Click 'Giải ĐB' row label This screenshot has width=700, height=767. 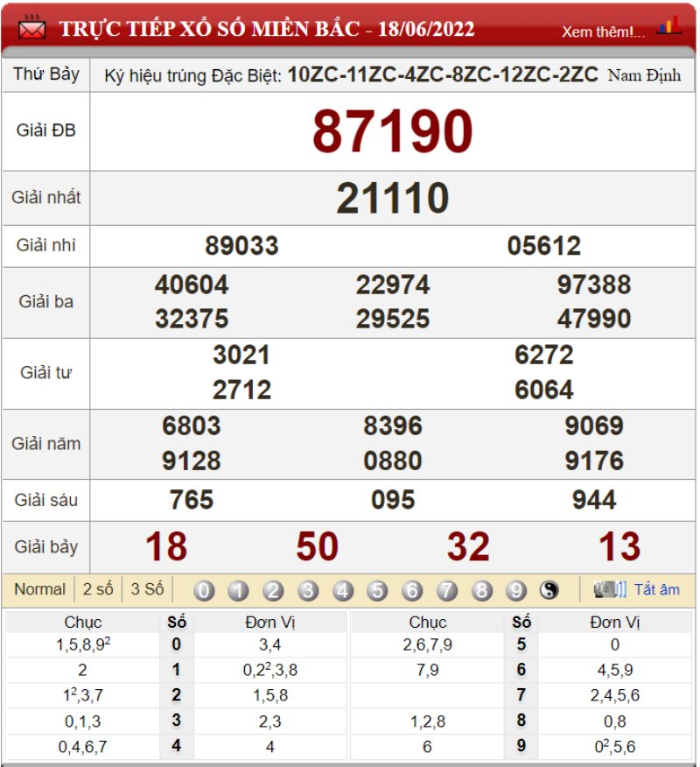pos(46,130)
